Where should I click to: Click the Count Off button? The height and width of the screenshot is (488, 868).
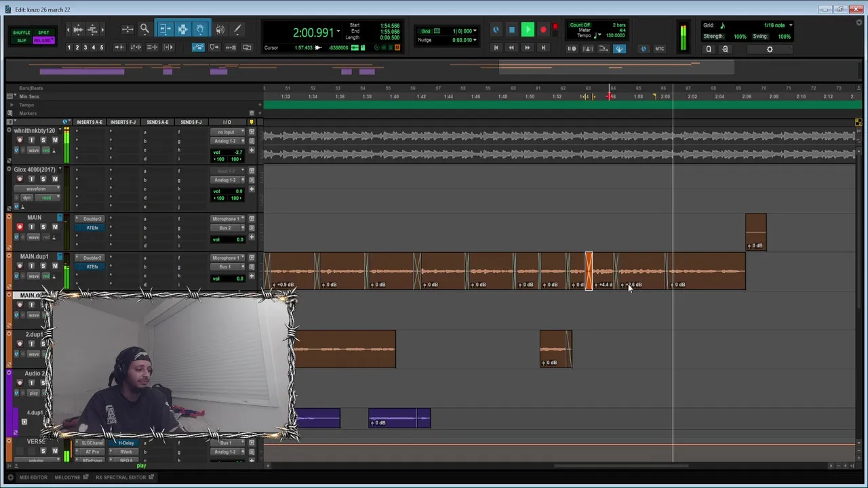point(580,25)
